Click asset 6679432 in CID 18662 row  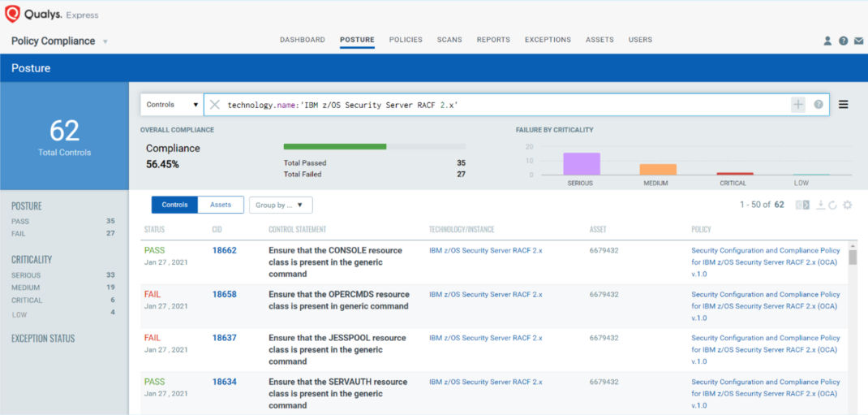pyautogui.click(x=604, y=250)
